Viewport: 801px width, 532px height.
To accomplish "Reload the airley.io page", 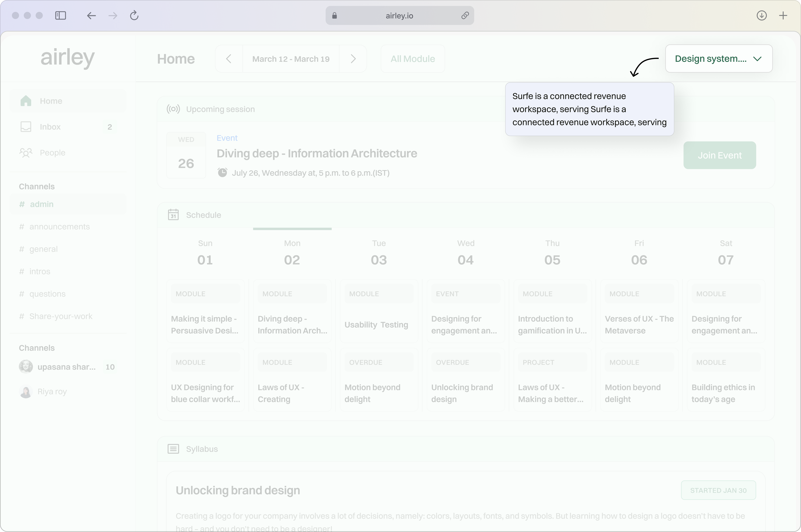I will click(134, 15).
